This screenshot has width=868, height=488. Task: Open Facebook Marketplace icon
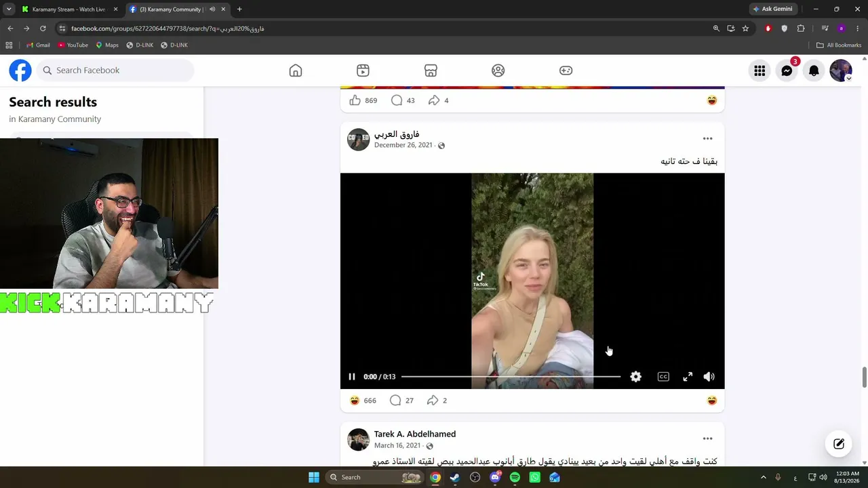431,70
